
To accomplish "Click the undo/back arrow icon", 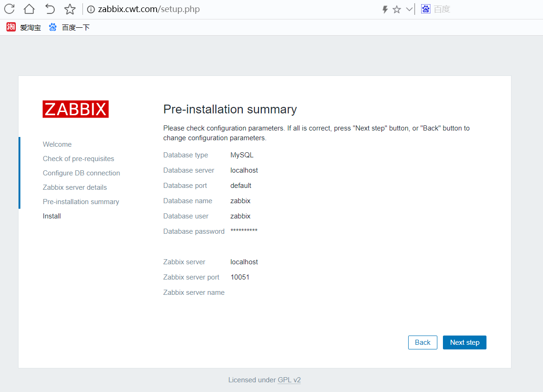I will point(50,9).
